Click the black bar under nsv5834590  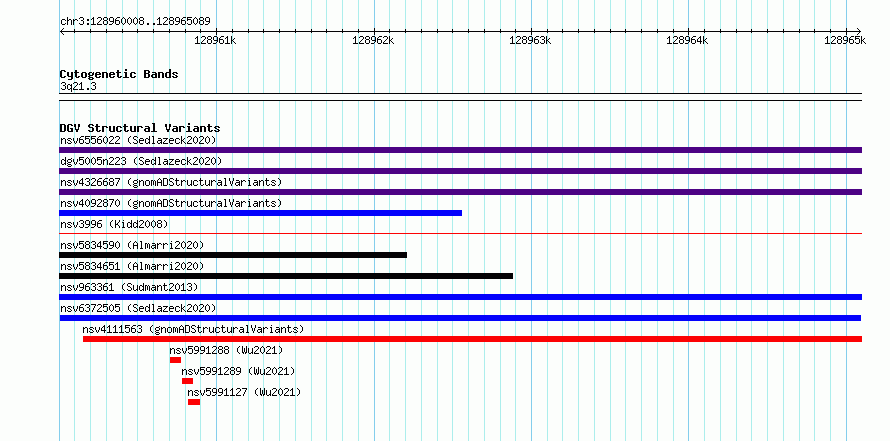click(x=233, y=255)
